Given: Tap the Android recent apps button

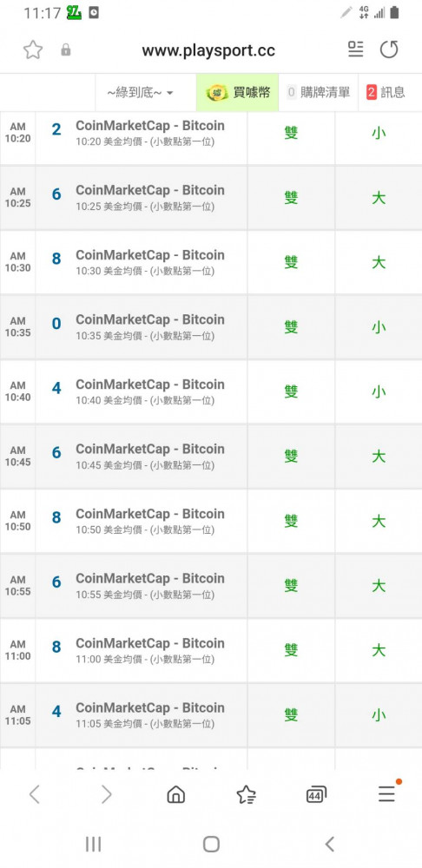Looking at the screenshot, I should pyautogui.click(x=93, y=845).
